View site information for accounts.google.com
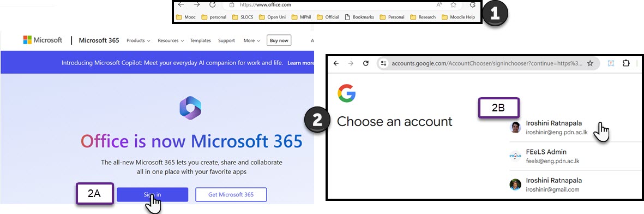Screen dimensions: 644x214 pyautogui.click(x=383, y=63)
